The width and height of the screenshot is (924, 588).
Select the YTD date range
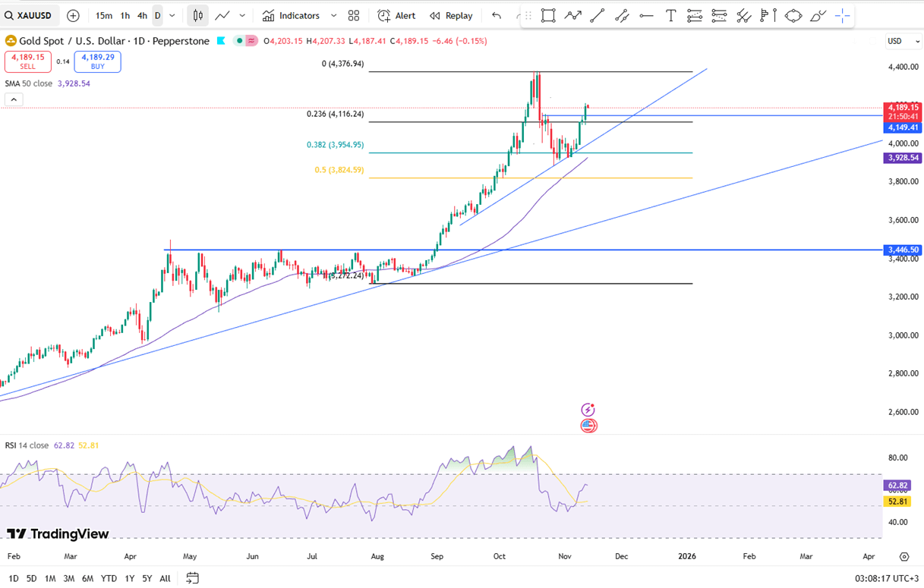pyautogui.click(x=109, y=578)
